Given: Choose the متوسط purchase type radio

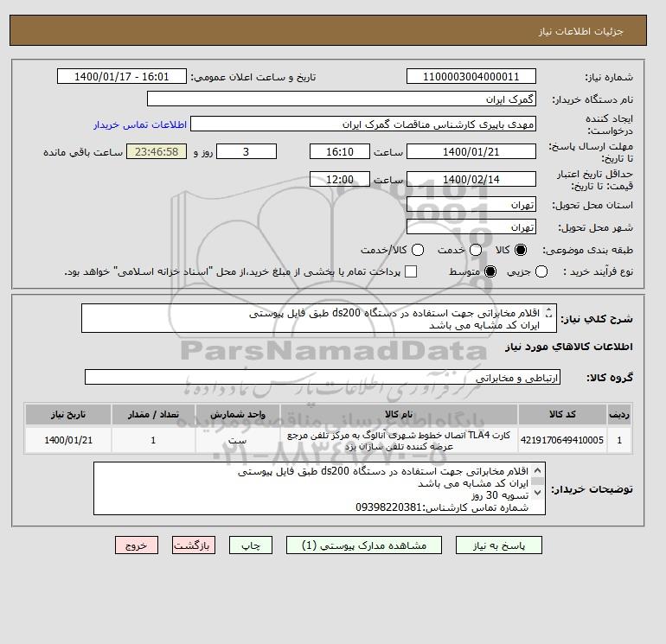Looking at the screenshot, I should [x=490, y=271].
